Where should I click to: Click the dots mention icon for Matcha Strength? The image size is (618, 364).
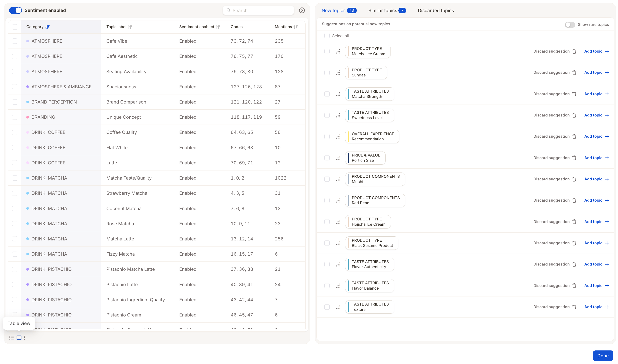tap(338, 94)
